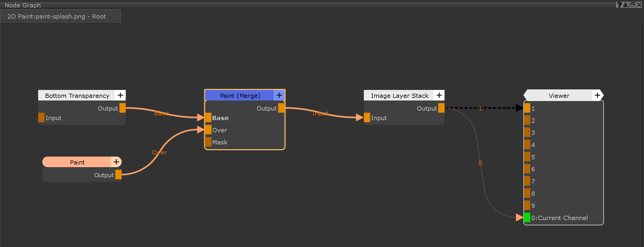Collapse the Node Graph palette with triangle icon

(x=625, y=5)
